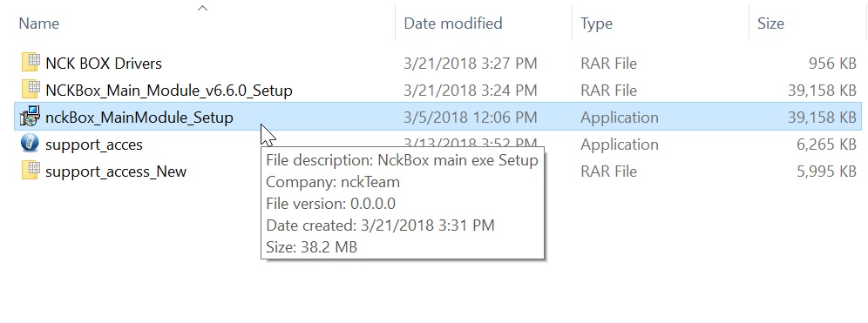
Task: Select the support_access_New file name
Action: [116, 172]
